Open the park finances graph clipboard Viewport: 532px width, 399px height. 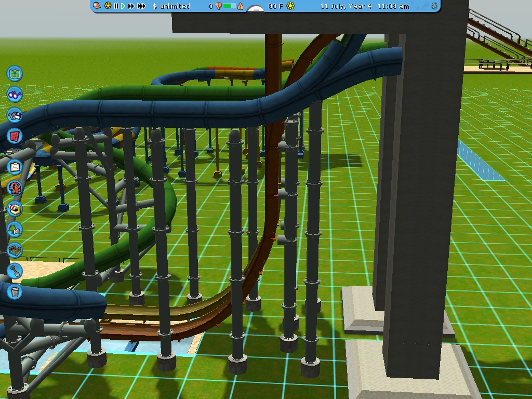click(x=15, y=168)
